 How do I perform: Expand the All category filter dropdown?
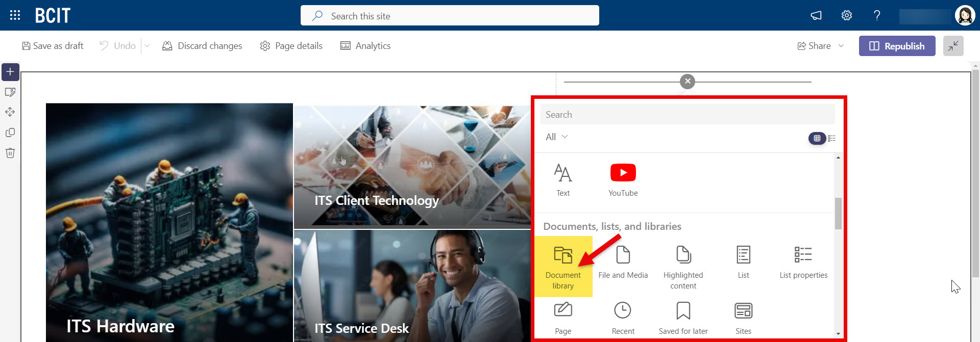tap(556, 137)
